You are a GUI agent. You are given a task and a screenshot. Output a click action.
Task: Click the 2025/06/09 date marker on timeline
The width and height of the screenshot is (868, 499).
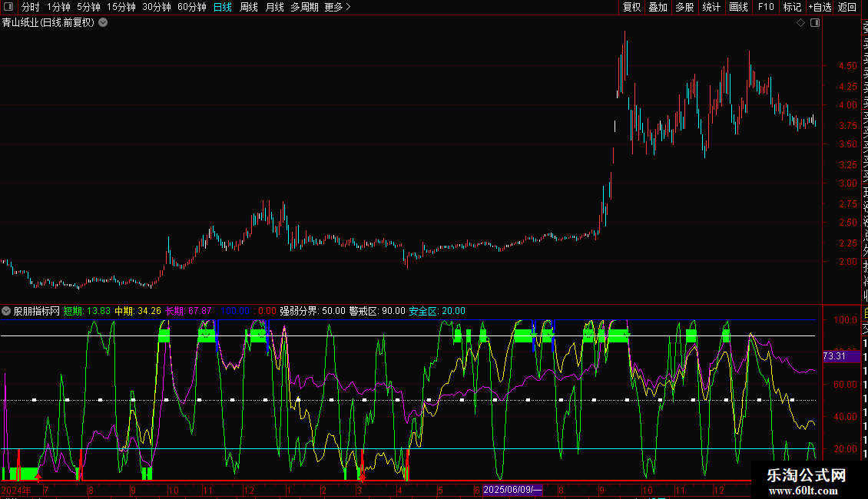click(x=513, y=490)
